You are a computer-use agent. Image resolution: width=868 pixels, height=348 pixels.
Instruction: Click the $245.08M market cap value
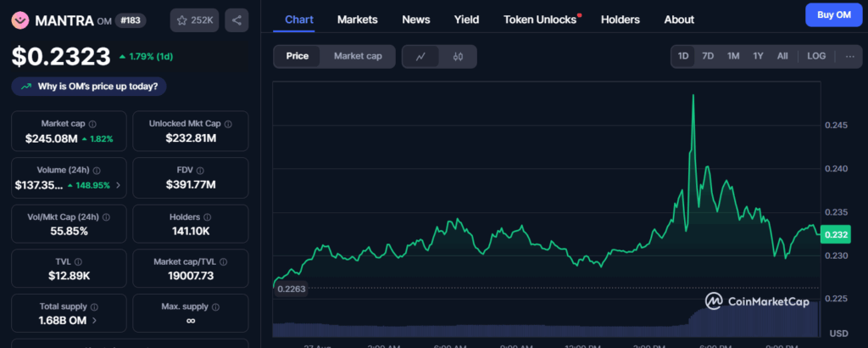(52, 138)
